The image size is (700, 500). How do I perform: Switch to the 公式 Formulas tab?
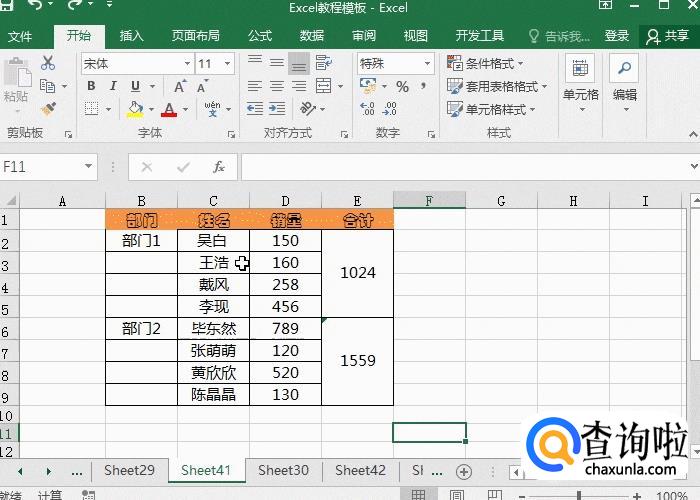point(260,36)
